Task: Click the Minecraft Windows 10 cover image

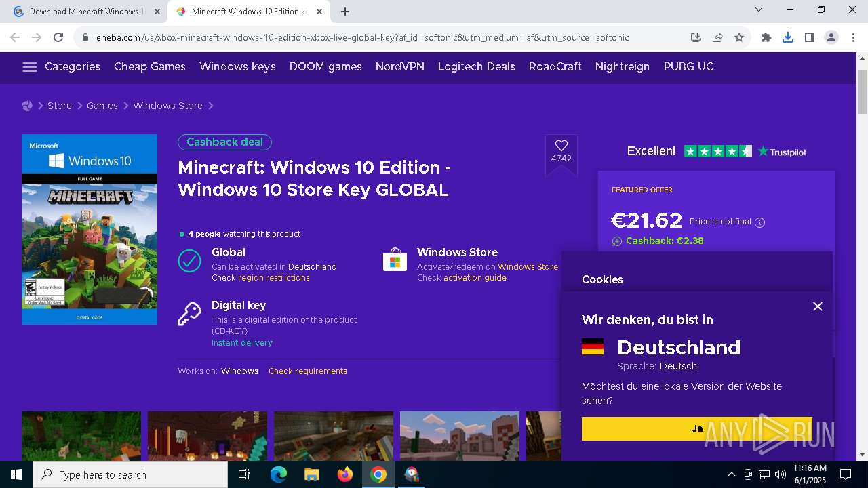Action: [90, 229]
